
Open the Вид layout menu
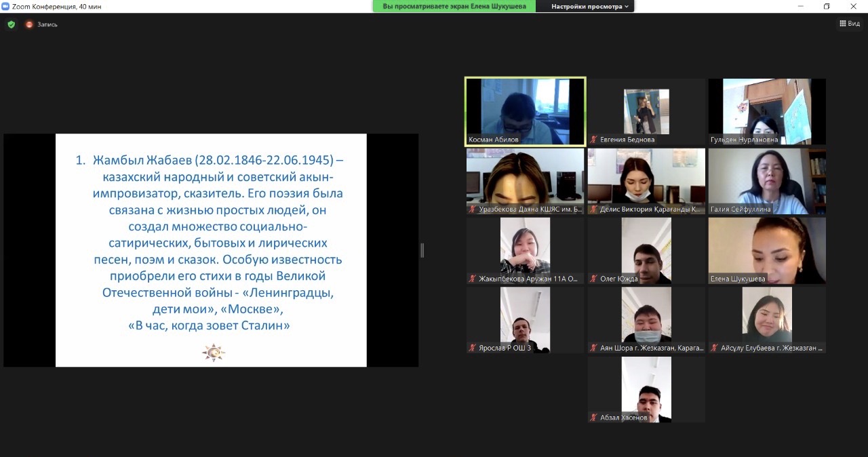click(850, 24)
